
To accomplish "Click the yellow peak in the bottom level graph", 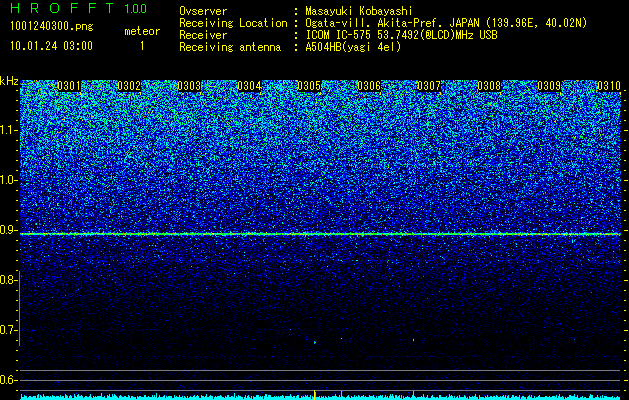I will coord(314,395).
